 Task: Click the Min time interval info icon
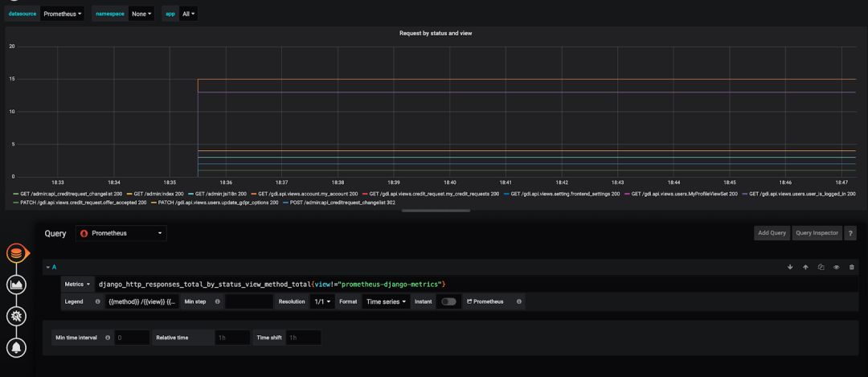point(108,337)
